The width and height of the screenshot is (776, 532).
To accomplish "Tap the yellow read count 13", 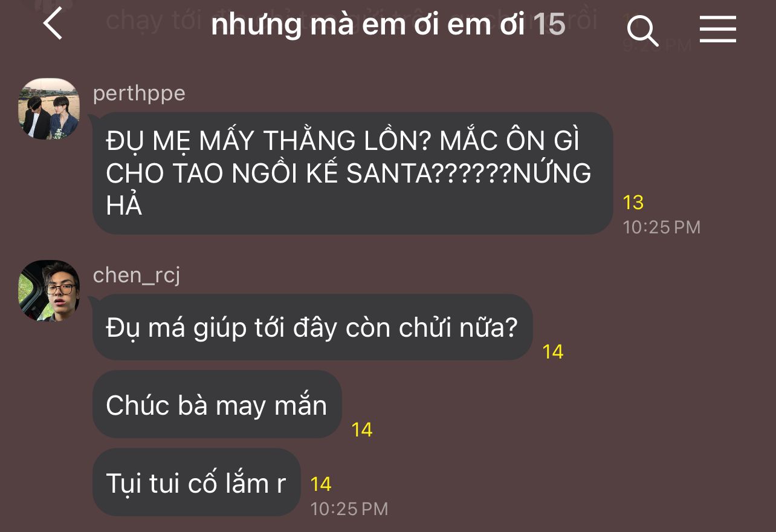I will (633, 203).
